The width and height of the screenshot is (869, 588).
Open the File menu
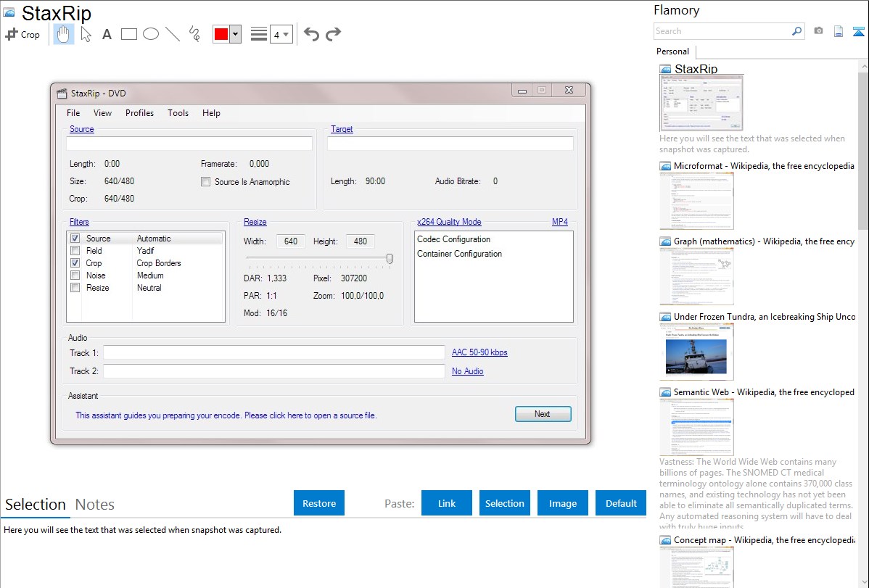click(73, 113)
